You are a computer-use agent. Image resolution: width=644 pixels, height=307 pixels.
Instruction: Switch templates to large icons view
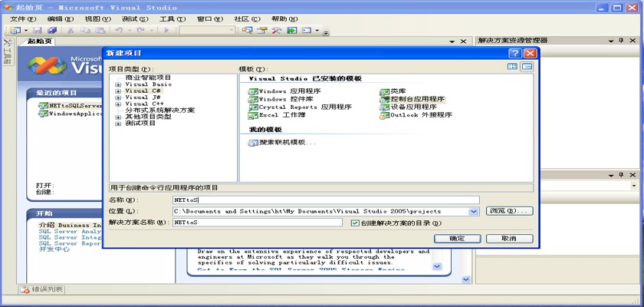coord(512,67)
